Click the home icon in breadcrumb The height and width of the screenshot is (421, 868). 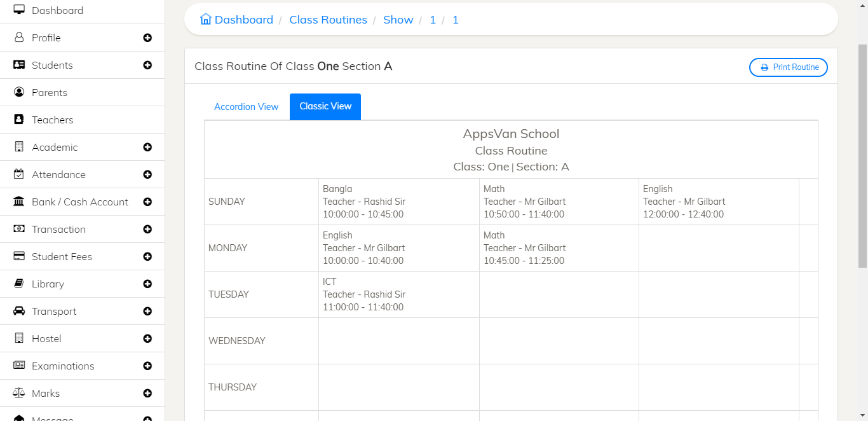point(205,19)
